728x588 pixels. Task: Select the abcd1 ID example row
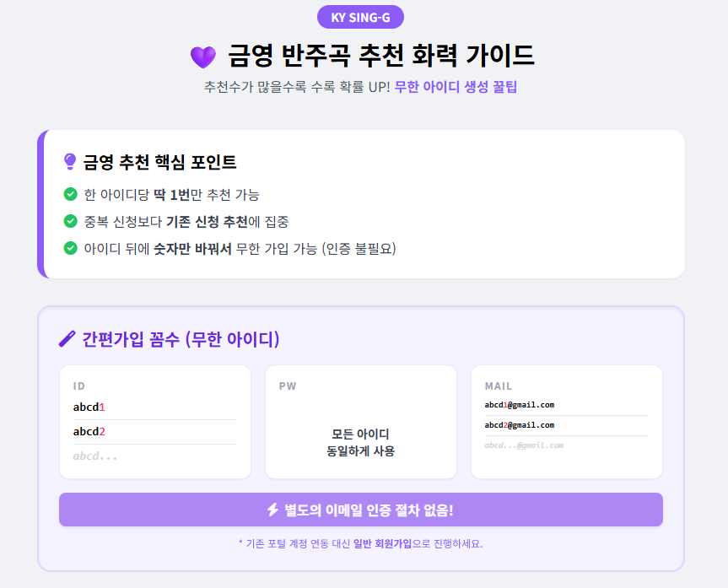click(155, 407)
